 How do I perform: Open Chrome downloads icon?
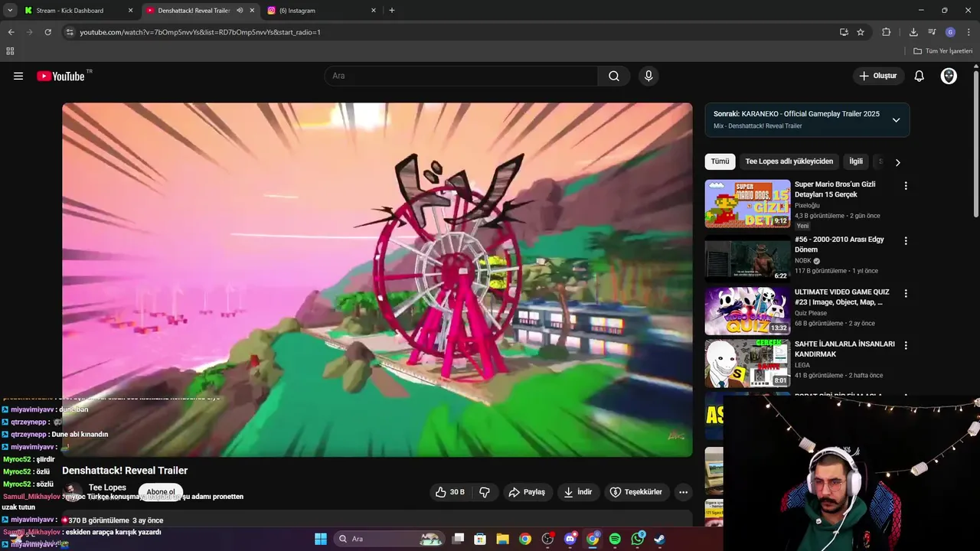(913, 32)
